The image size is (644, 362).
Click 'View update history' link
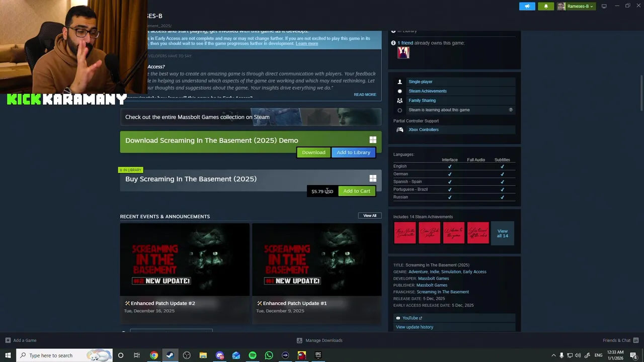pos(415,327)
